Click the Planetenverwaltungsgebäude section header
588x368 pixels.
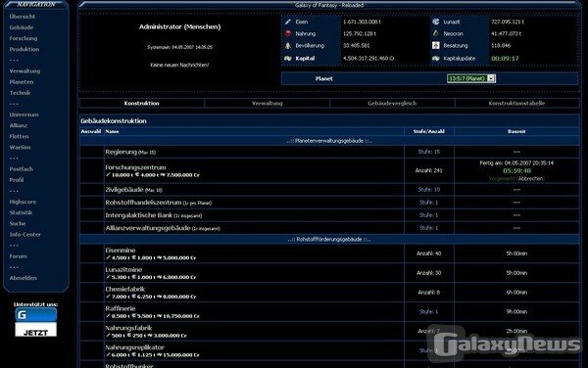click(329, 141)
